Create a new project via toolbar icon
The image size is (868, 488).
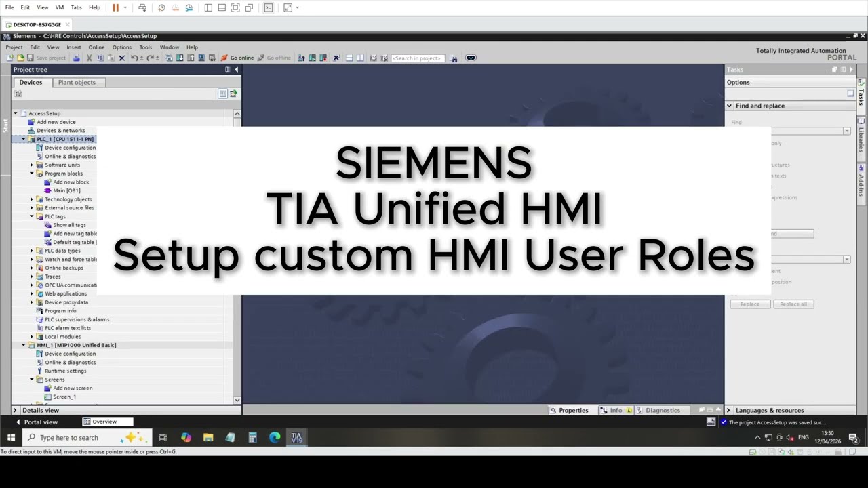tap(9, 58)
